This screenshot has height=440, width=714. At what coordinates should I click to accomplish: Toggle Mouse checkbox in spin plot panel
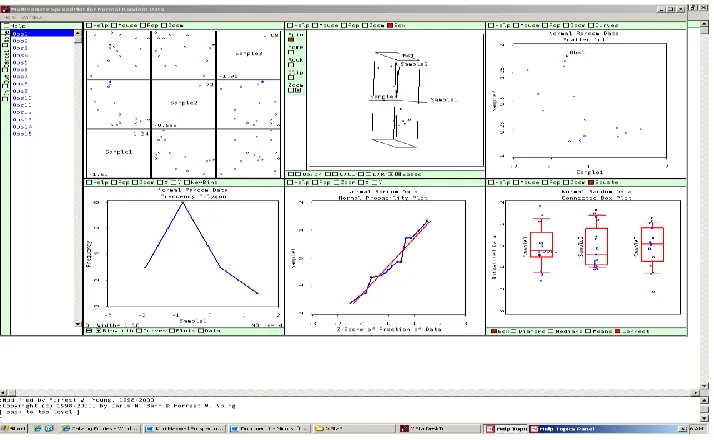(315, 26)
